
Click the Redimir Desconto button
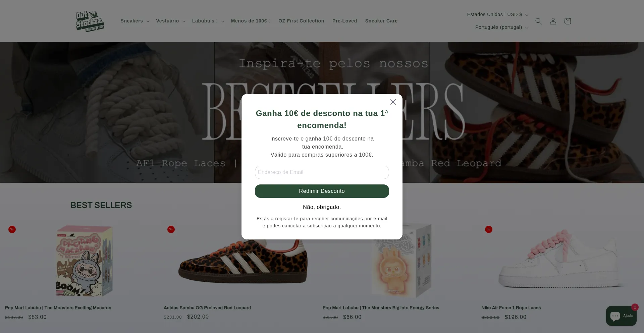coord(322,191)
